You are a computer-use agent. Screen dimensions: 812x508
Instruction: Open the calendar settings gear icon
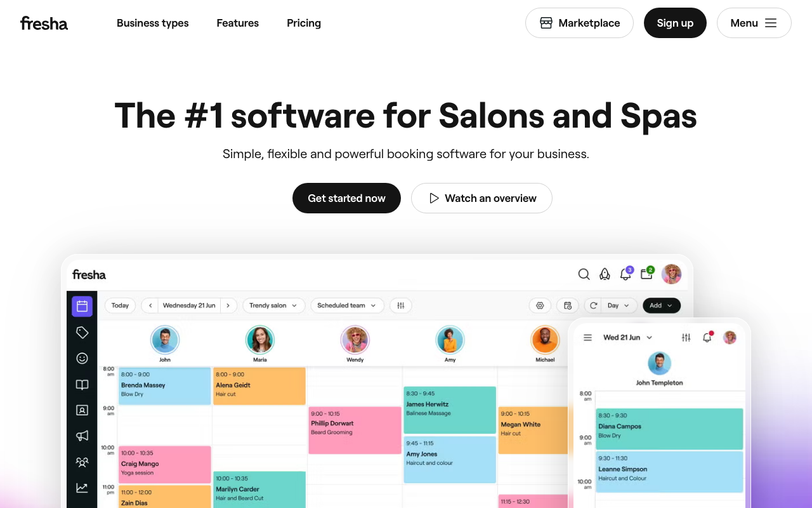(x=540, y=305)
